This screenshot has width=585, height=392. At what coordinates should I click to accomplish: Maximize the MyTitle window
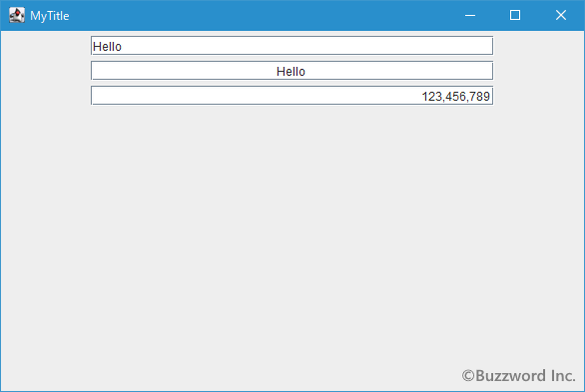pyautogui.click(x=515, y=15)
